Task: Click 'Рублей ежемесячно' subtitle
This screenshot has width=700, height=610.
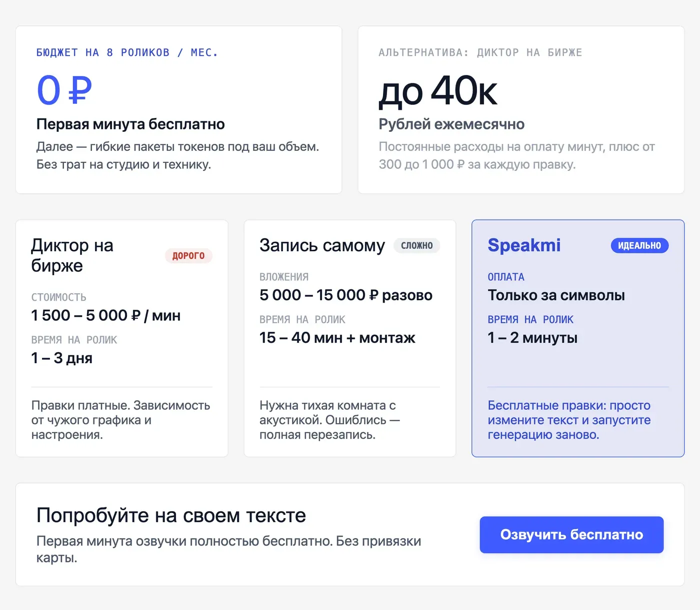Action: click(x=451, y=124)
